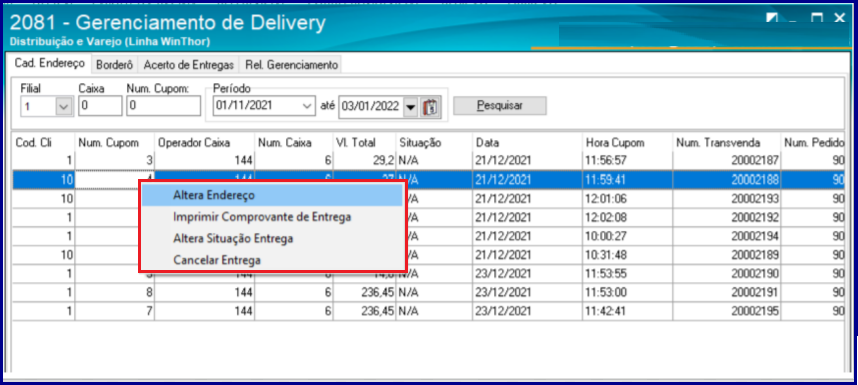858x385 pixels.
Task: Choose Altera Situação Entrega in context menu
Action: point(272,239)
